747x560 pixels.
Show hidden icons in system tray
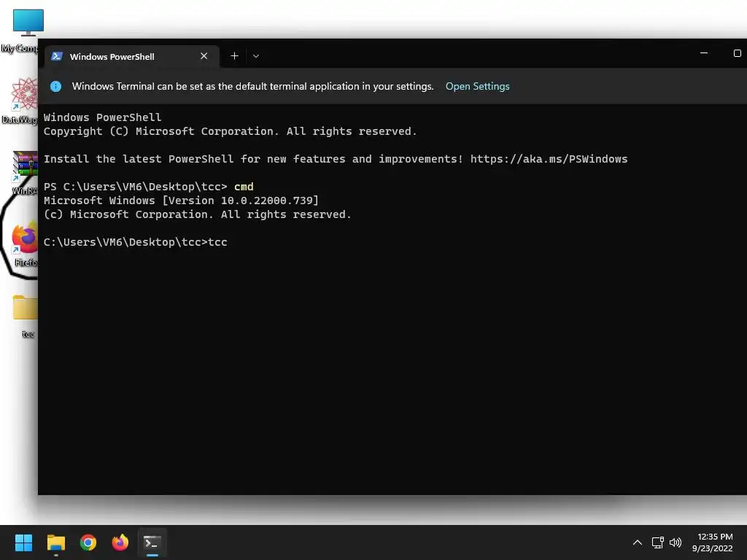pyautogui.click(x=637, y=542)
